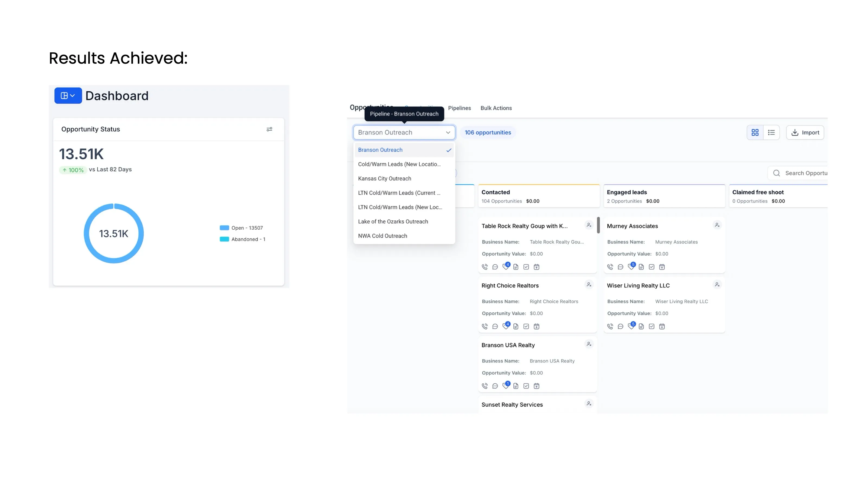Viewport: 868px width, 488px height.
Task: Click the Import button
Action: (805, 133)
